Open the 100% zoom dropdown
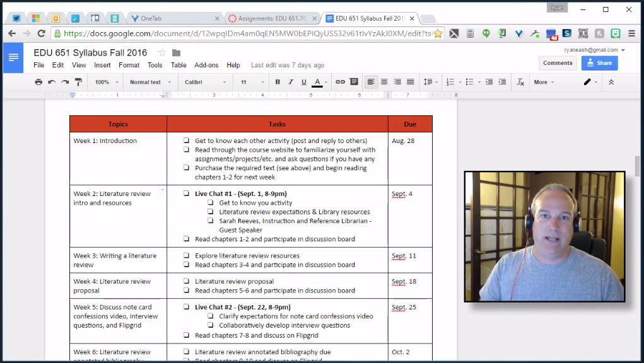This screenshot has height=363, width=644. (x=107, y=82)
